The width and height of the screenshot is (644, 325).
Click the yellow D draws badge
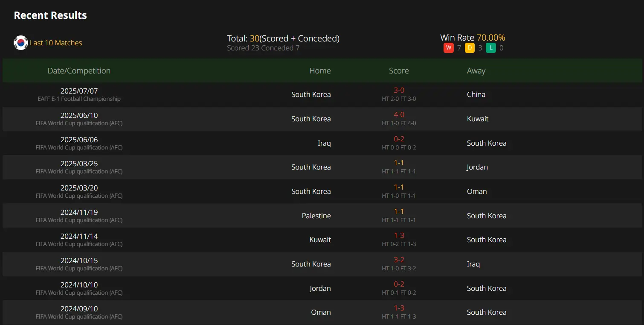[x=470, y=48]
